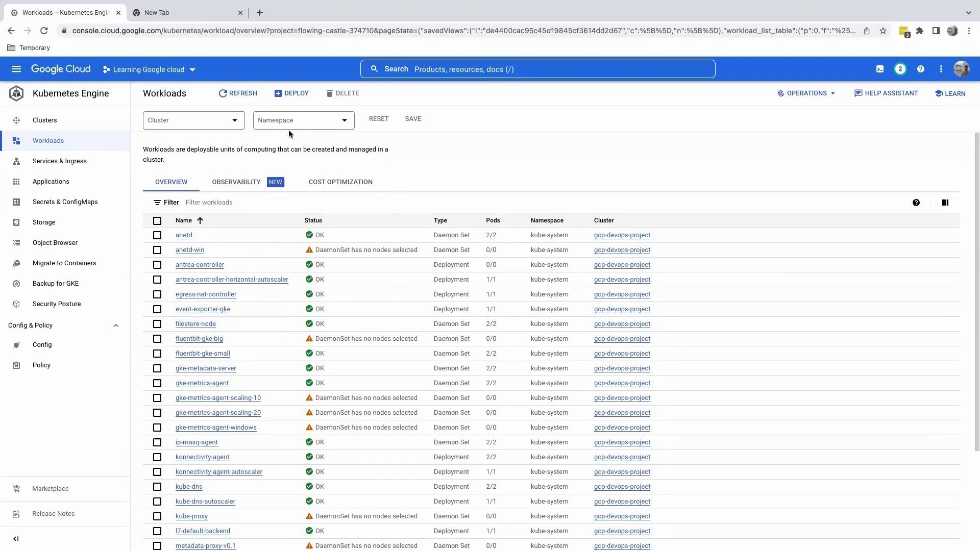Collapse the left sidebar with arrow icon
The height and width of the screenshot is (551, 980).
click(x=16, y=539)
